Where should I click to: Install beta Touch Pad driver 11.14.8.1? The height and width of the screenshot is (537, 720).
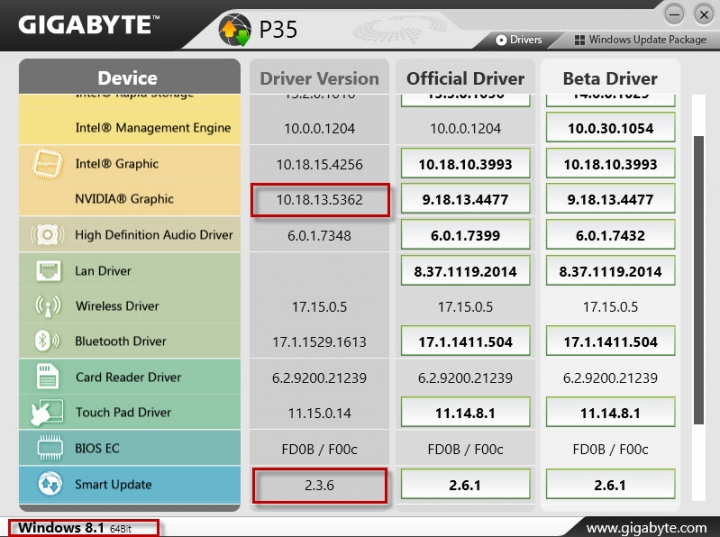(610, 413)
